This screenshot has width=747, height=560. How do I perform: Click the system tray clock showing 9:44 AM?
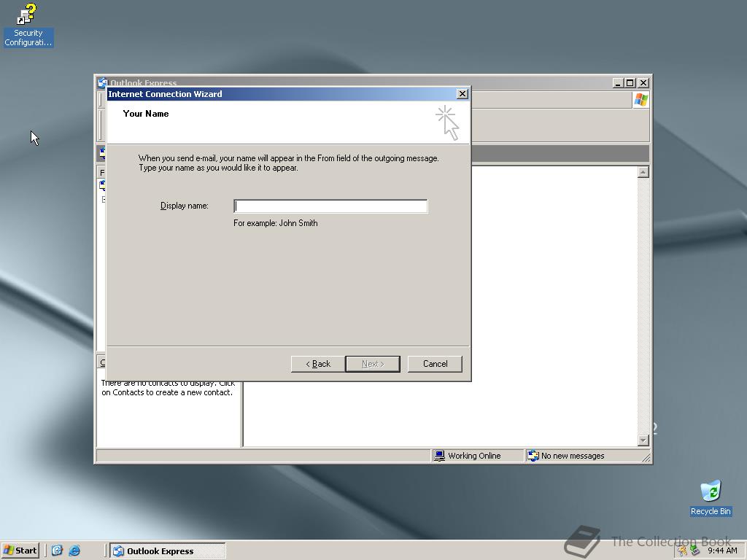pos(722,551)
